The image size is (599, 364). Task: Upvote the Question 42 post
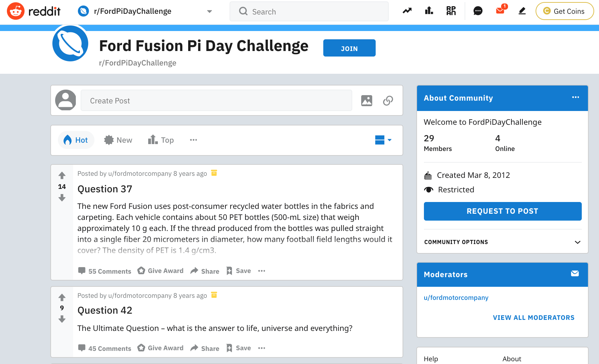point(62,297)
